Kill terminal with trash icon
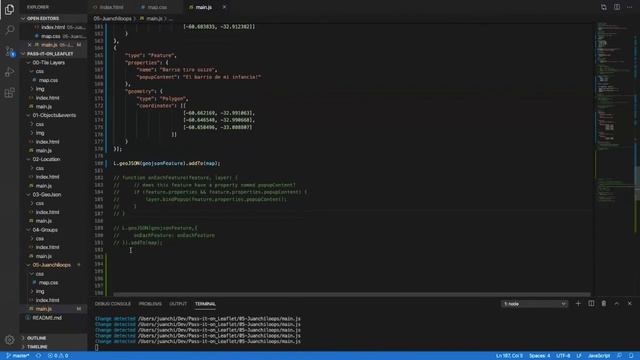This screenshot has width=640, height=360. point(604,304)
